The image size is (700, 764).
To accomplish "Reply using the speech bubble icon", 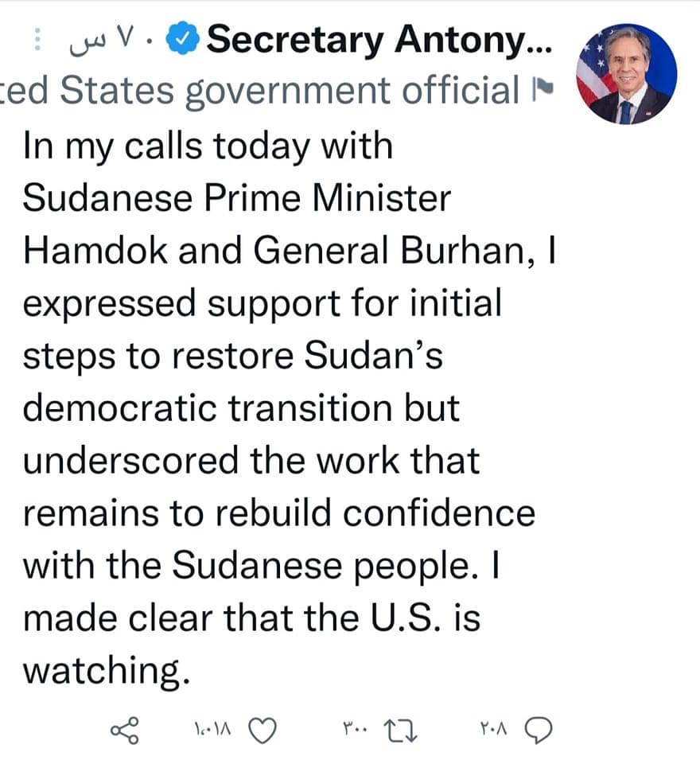I will [x=539, y=730].
